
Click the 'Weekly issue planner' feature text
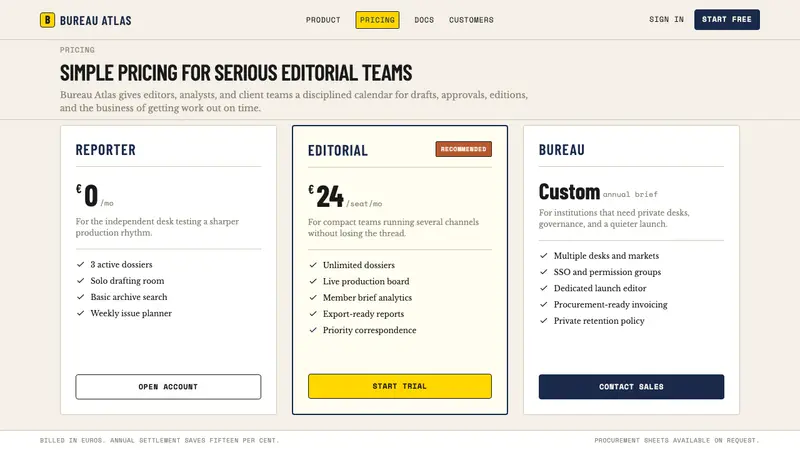[x=131, y=313]
